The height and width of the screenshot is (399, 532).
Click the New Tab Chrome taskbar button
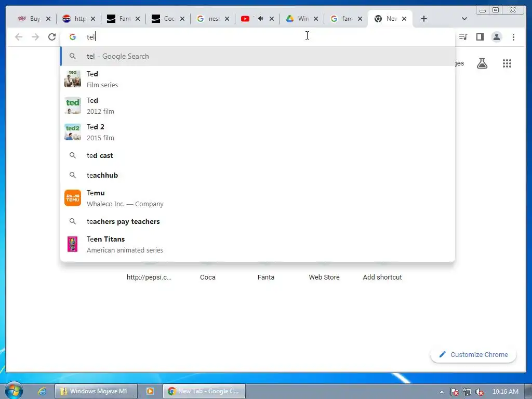[204, 391]
